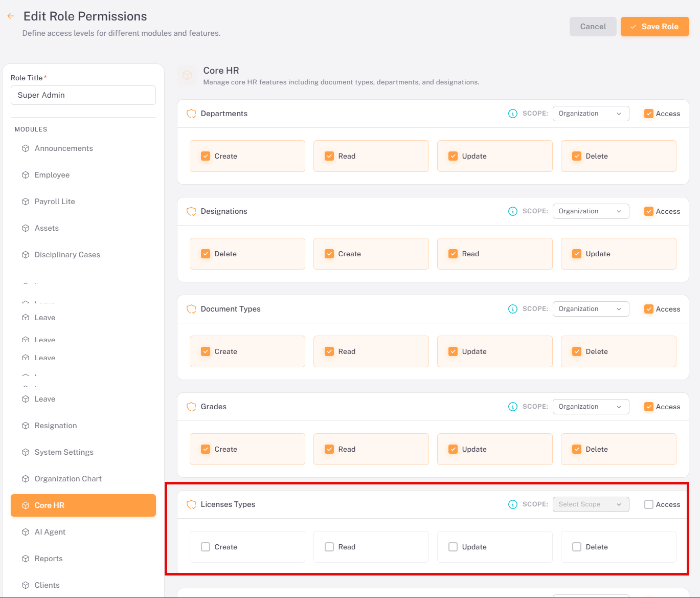Viewport: 700px width, 598px height.
Task: Check Read permission under Licenses Types
Action: tap(329, 547)
